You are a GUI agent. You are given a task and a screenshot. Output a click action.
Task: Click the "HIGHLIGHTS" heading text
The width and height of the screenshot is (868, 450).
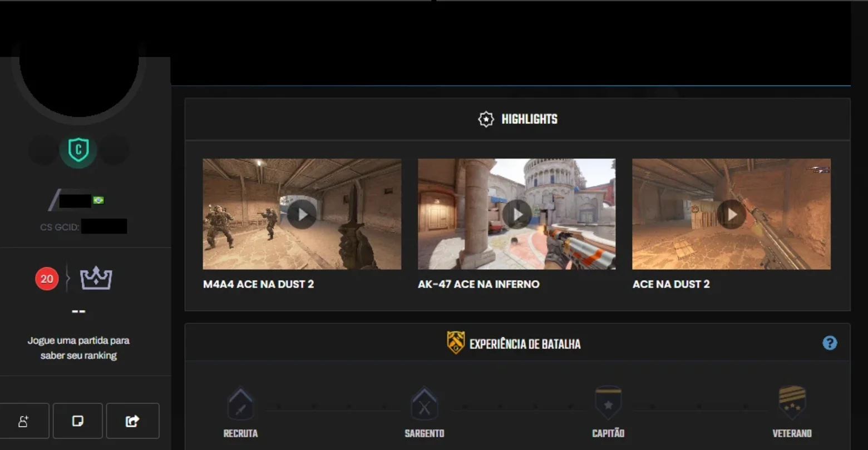click(x=529, y=119)
